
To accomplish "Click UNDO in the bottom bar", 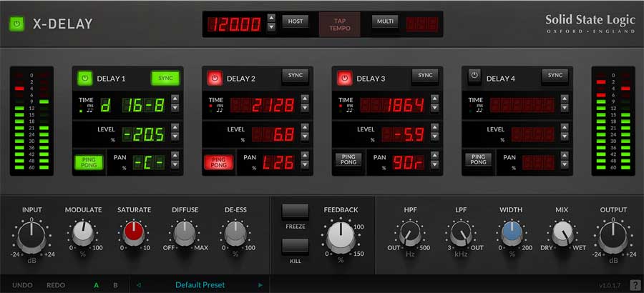I will [22, 285].
